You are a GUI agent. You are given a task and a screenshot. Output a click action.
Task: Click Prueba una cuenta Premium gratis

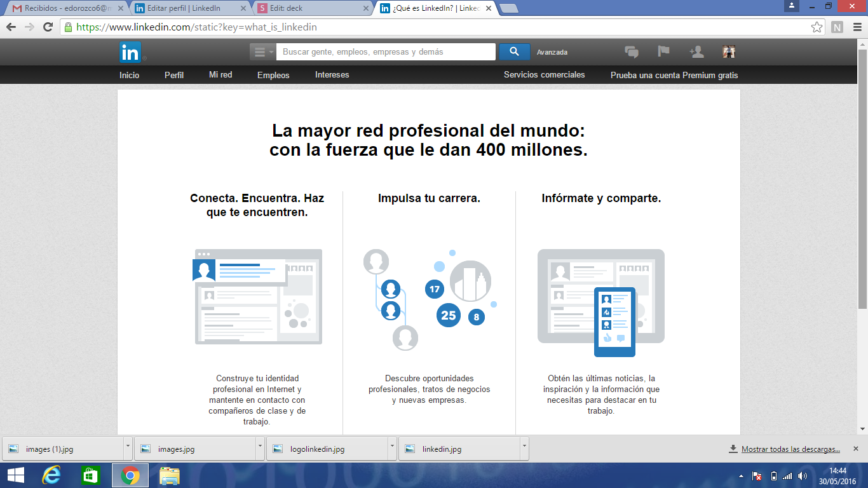(674, 75)
